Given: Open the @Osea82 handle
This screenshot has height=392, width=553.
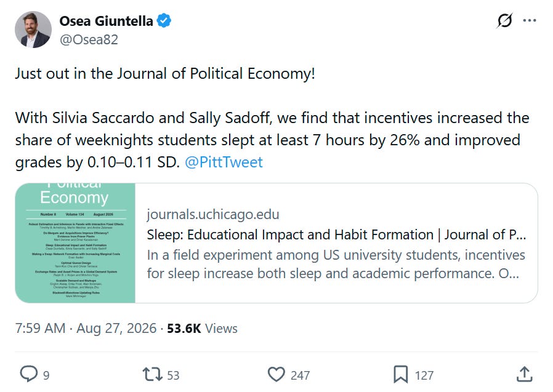Looking at the screenshot, I should [x=89, y=39].
